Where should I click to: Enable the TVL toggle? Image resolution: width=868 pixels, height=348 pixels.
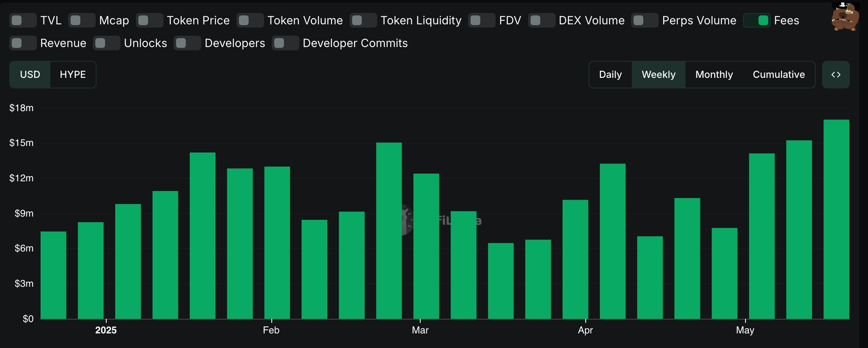23,20
